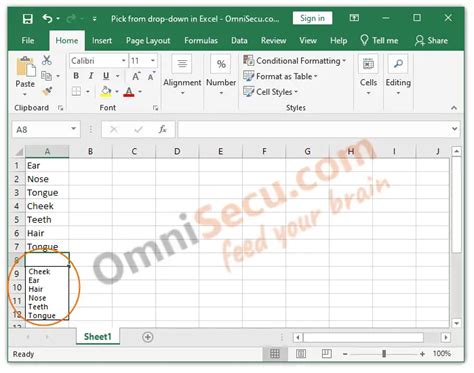Select column header B
The image size is (474, 373).
coord(90,152)
